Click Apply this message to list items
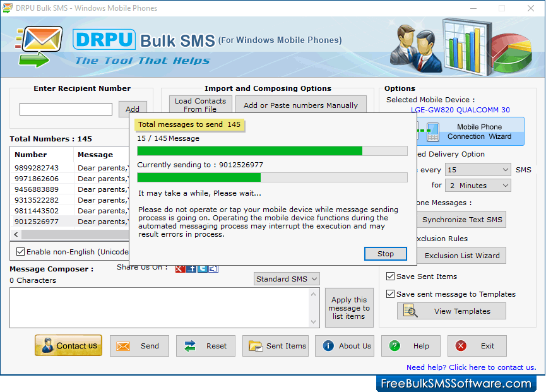The height and width of the screenshot is (392, 546). coord(349,308)
